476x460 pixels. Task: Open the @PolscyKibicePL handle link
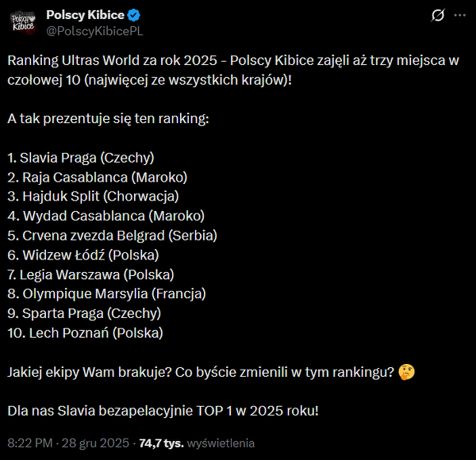pyautogui.click(x=94, y=30)
